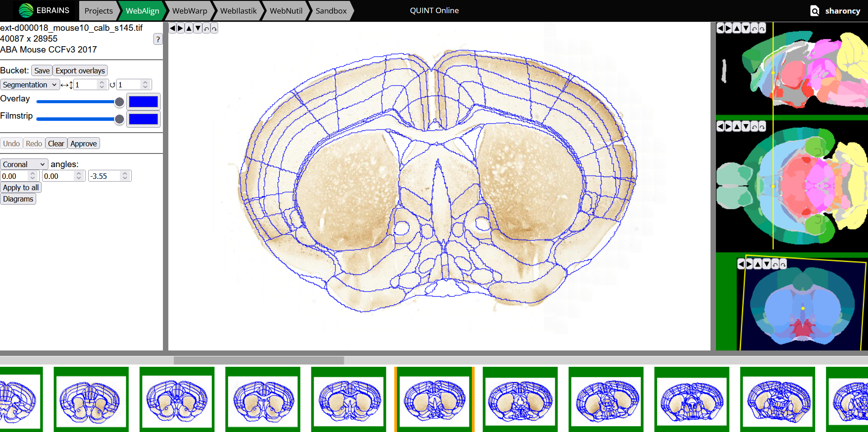Select the orange-highlighted filmstrip thumbnail
This screenshot has height=432, width=868.
point(434,399)
